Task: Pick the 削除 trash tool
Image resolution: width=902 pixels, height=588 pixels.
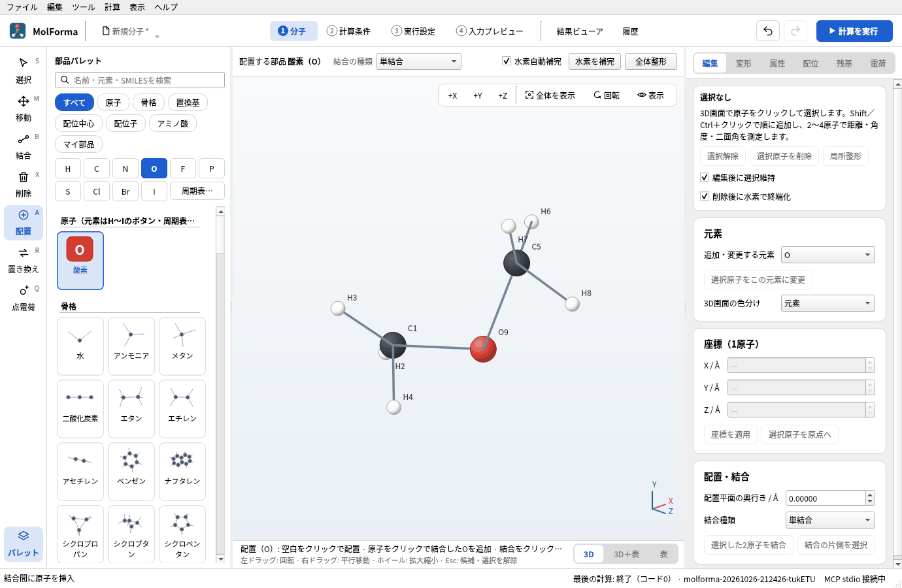Action: pyautogui.click(x=24, y=184)
